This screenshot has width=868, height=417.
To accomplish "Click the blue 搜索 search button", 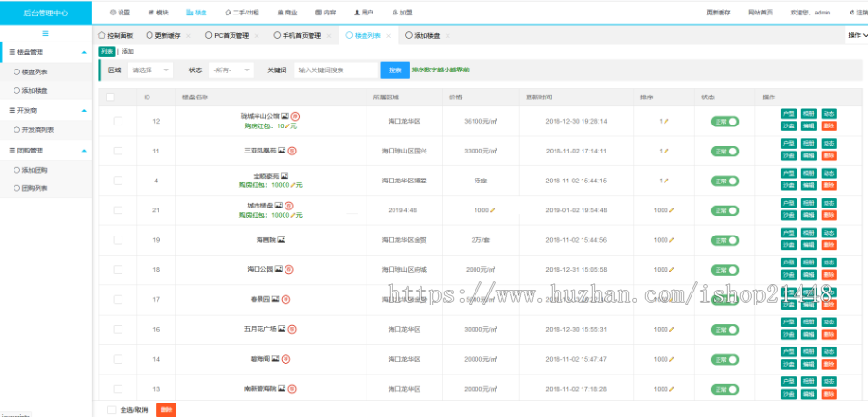I will tap(394, 70).
